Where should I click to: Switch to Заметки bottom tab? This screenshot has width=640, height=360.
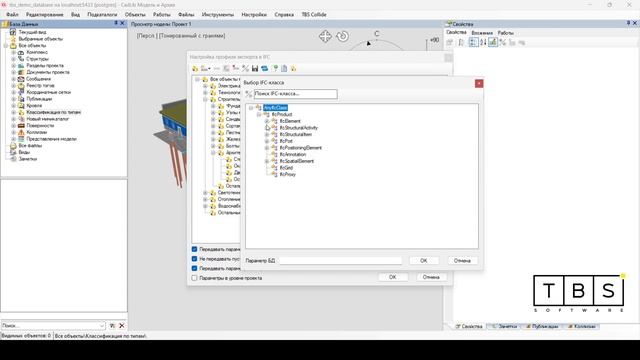pyautogui.click(x=504, y=327)
